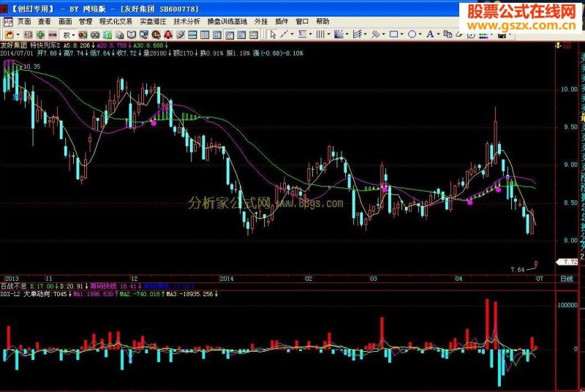Open the 查看 menu
The height and width of the screenshot is (392, 585).
point(45,22)
